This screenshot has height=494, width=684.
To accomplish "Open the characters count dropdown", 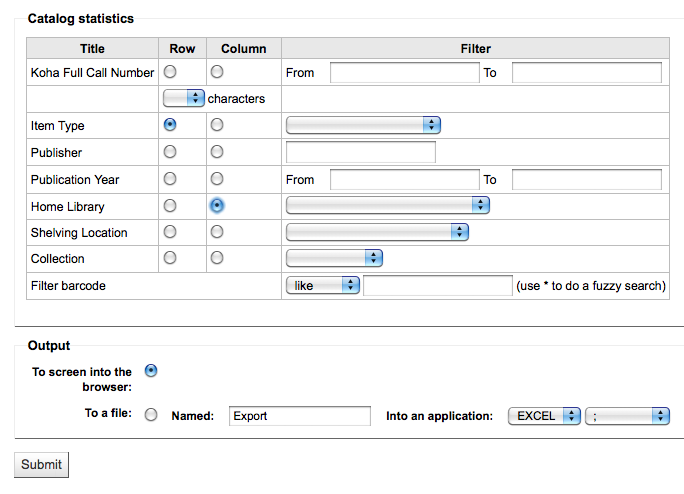I will pos(184,98).
